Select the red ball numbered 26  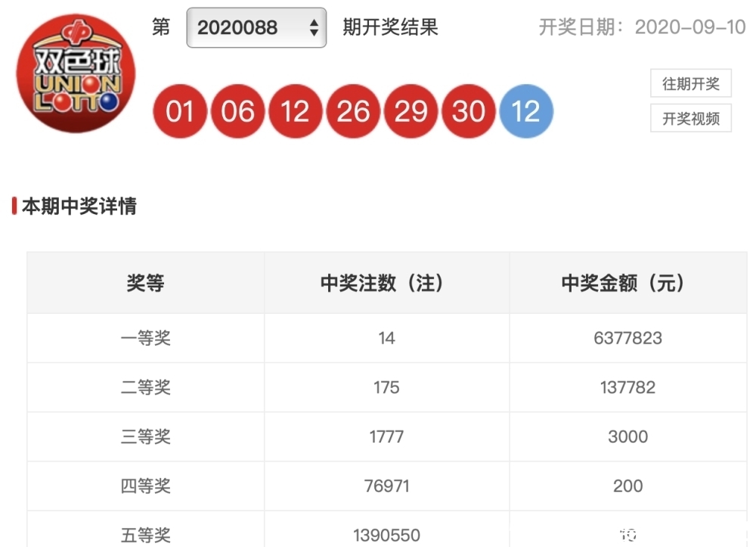click(352, 111)
